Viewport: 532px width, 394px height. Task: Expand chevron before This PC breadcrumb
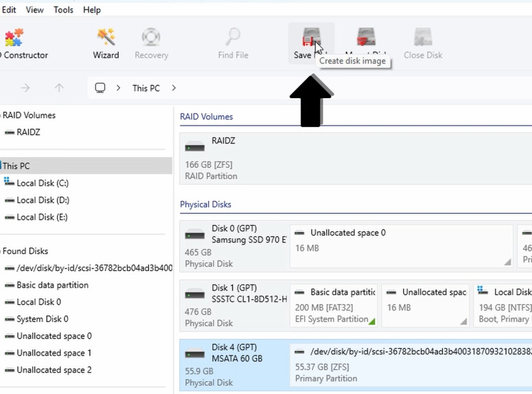[118, 88]
